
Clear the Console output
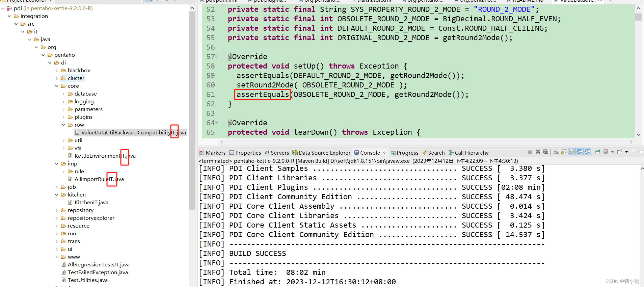[556, 152]
